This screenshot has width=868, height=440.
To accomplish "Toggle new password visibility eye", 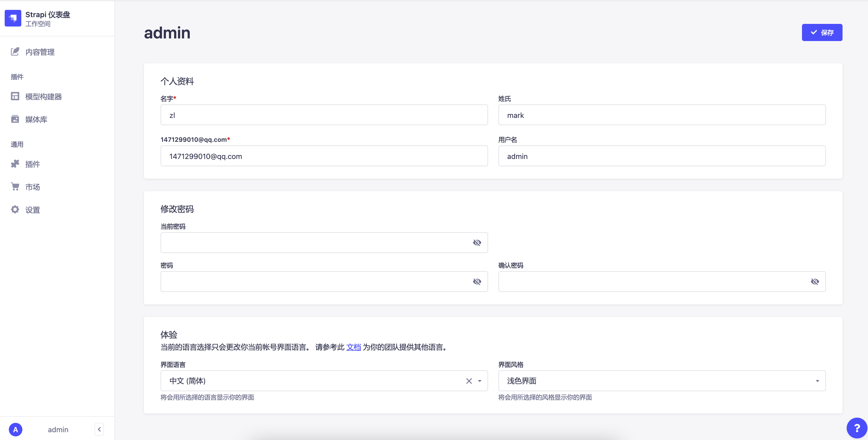I will tap(477, 282).
